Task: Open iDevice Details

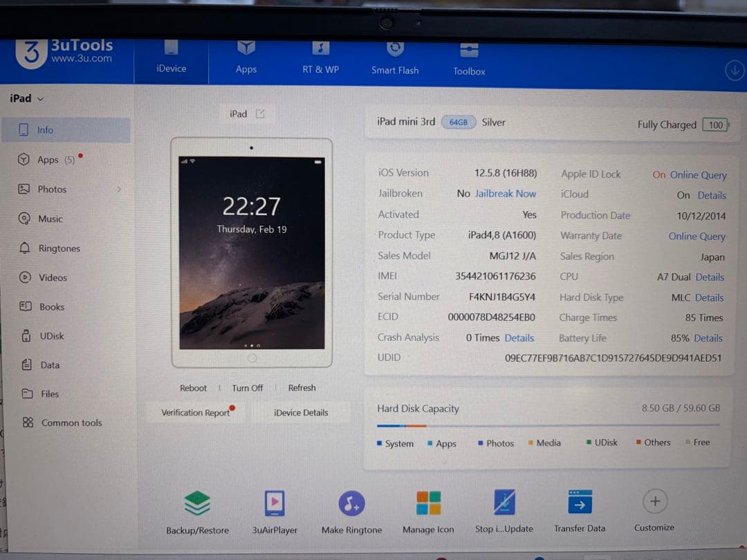Action: click(301, 412)
